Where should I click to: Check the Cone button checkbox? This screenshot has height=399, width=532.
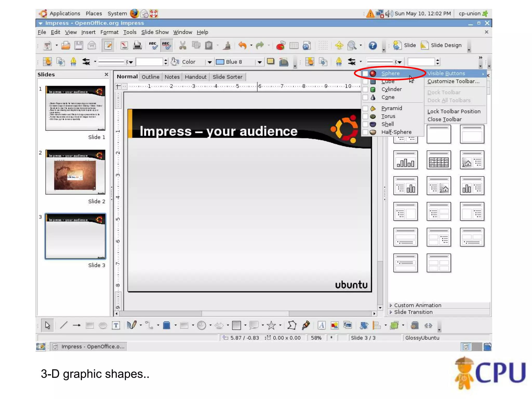coord(365,97)
